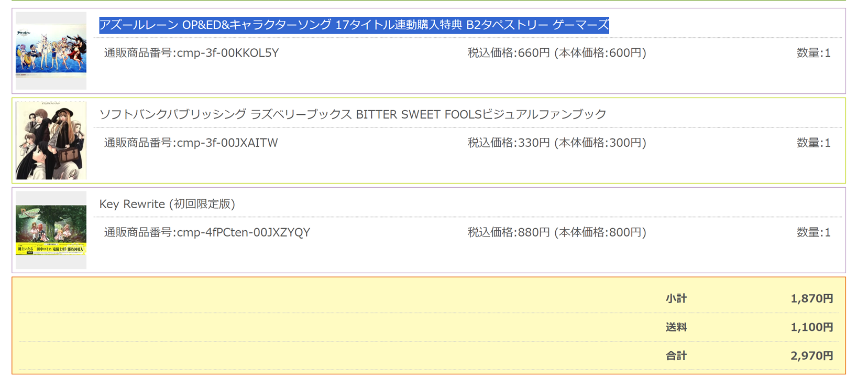Click 数量:1 on the BITTER SWEET FOOLS row
The width and height of the screenshot is (868, 387).
point(813,143)
